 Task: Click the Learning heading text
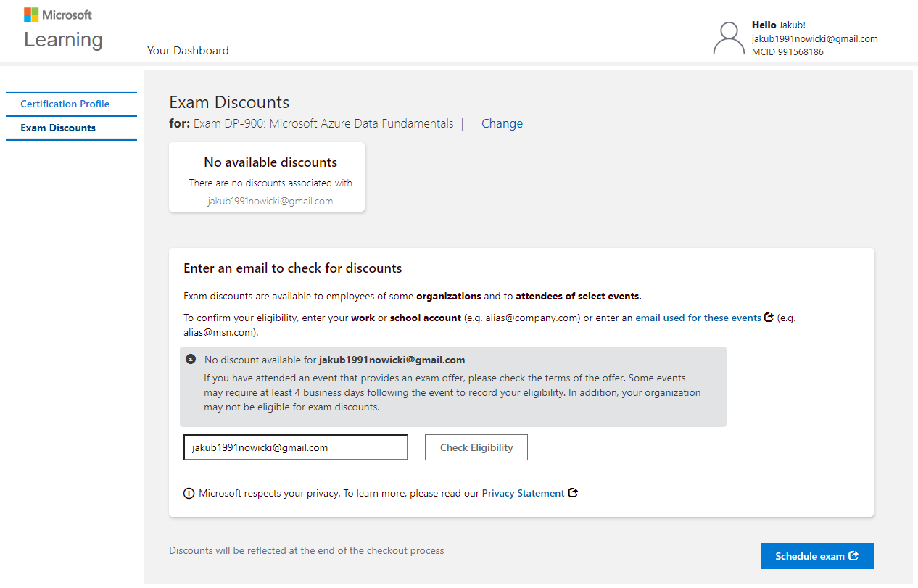tap(63, 39)
